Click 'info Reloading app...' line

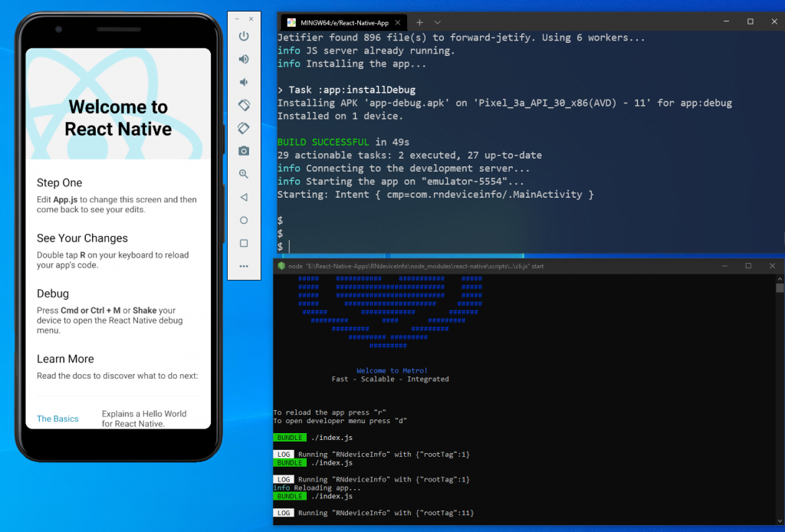point(317,488)
